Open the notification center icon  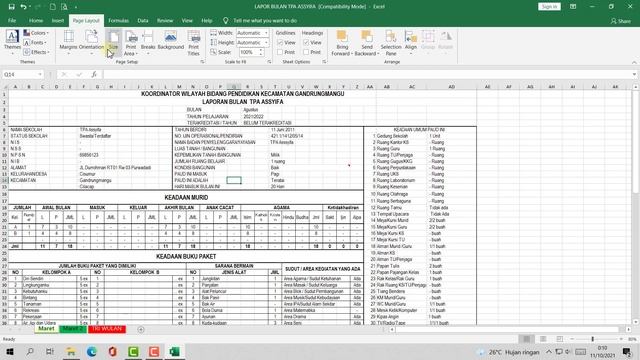point(627,352)
